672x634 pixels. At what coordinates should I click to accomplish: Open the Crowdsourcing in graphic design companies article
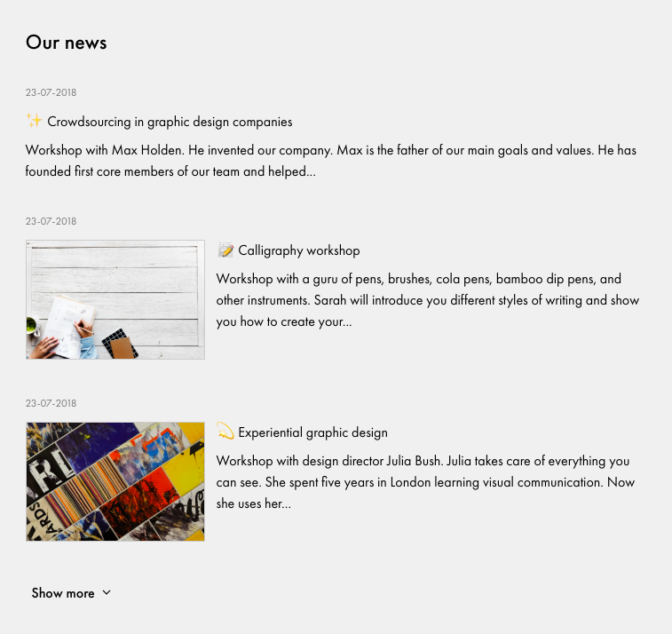170,122
